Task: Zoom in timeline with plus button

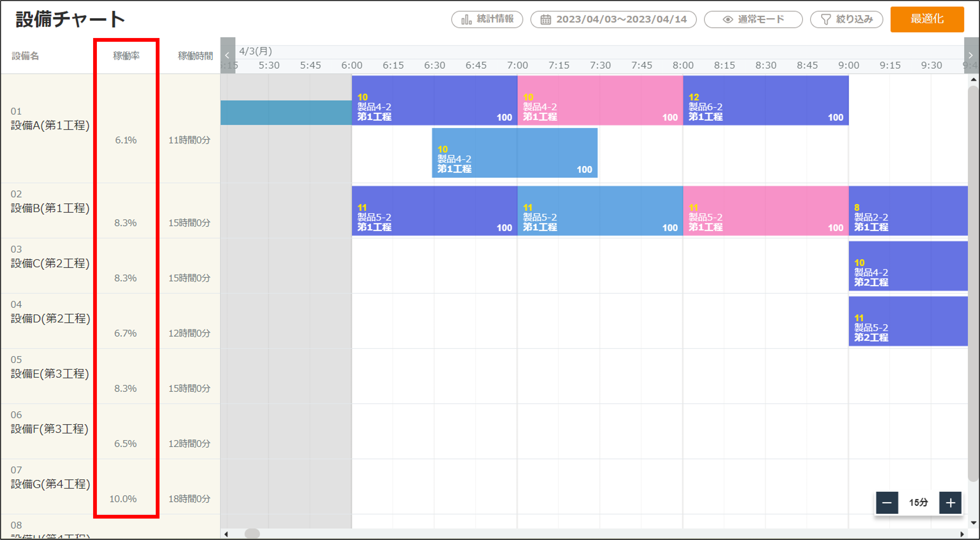Action: tap(950, 503)
